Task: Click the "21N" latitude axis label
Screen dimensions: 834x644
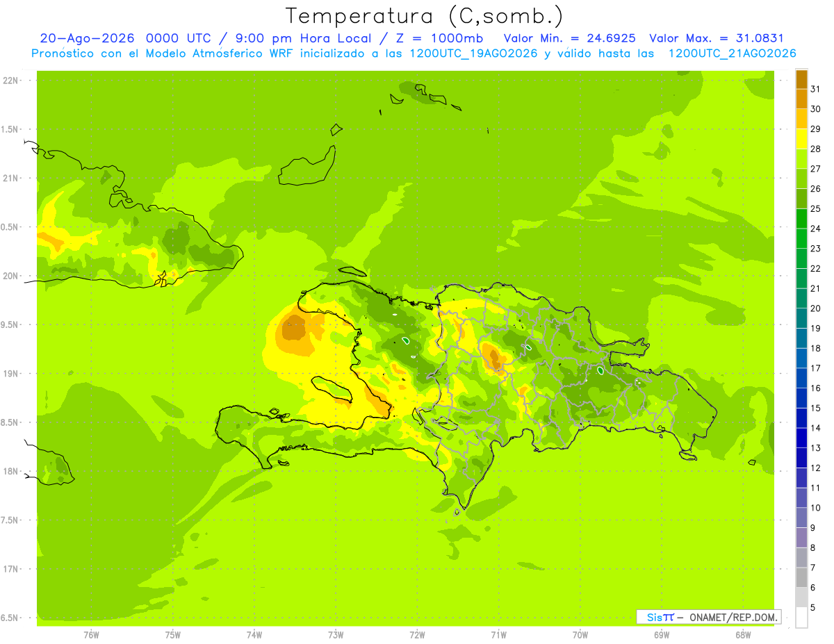Action: click(10, 178)
